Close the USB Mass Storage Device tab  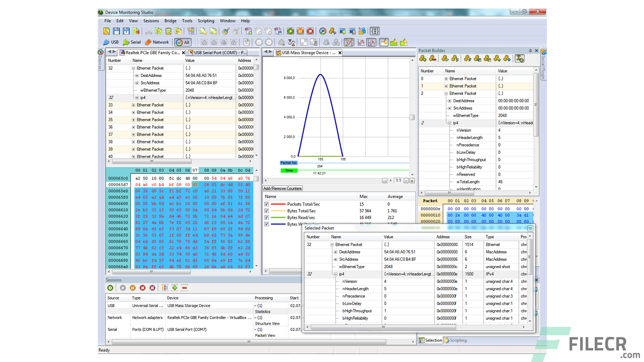coord(340,53)
